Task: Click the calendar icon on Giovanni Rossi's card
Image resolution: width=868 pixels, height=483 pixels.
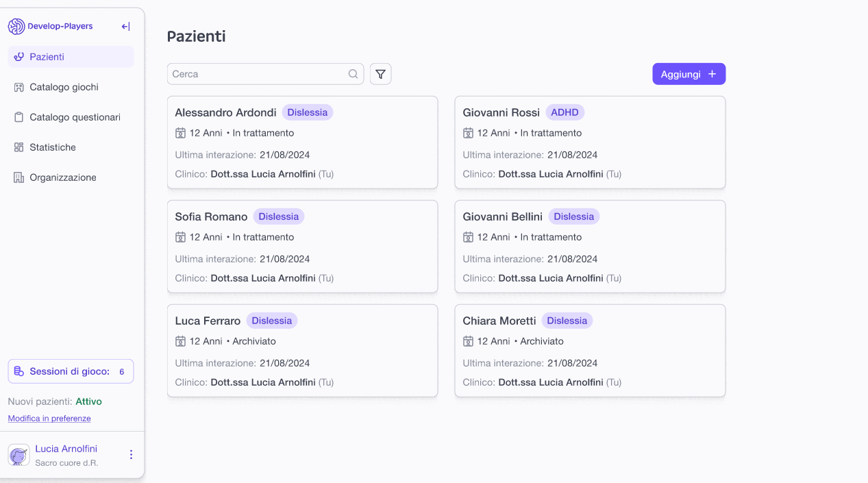Action: pyautogui.click(x=469, y=133)
